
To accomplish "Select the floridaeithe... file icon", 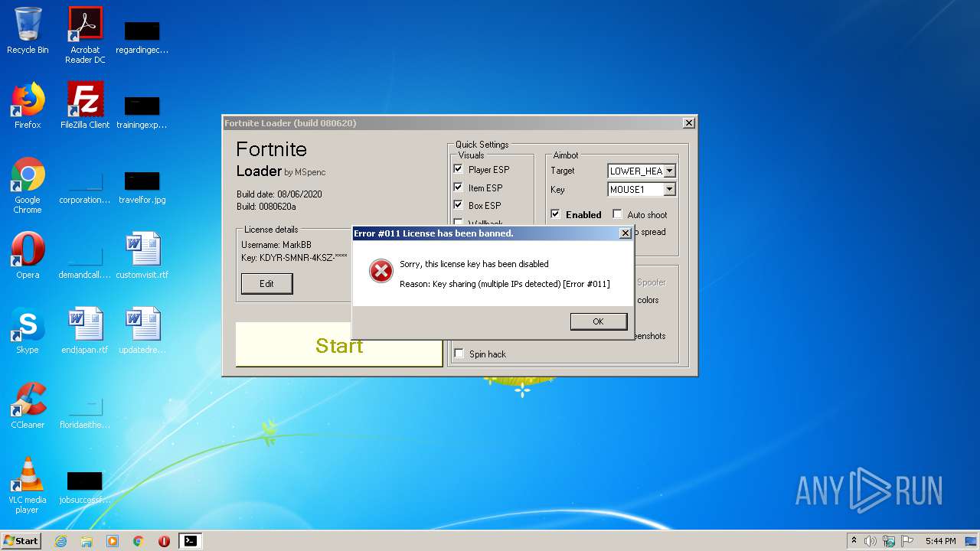I will tap(85, 412).
